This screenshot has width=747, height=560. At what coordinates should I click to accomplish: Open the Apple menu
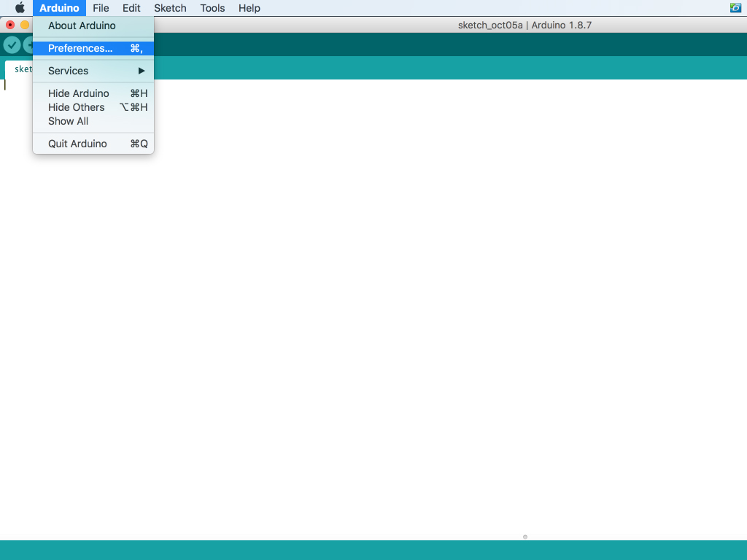(20, 8)
